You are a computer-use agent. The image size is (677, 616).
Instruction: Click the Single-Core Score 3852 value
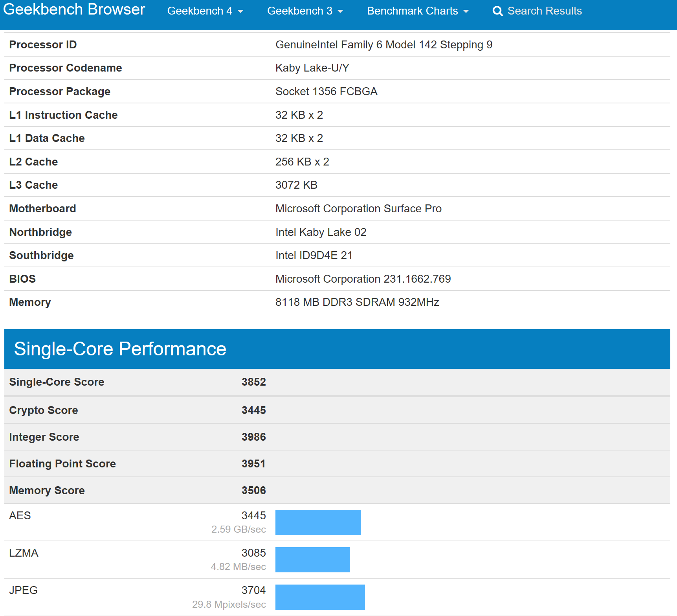(x=254, y=382)
